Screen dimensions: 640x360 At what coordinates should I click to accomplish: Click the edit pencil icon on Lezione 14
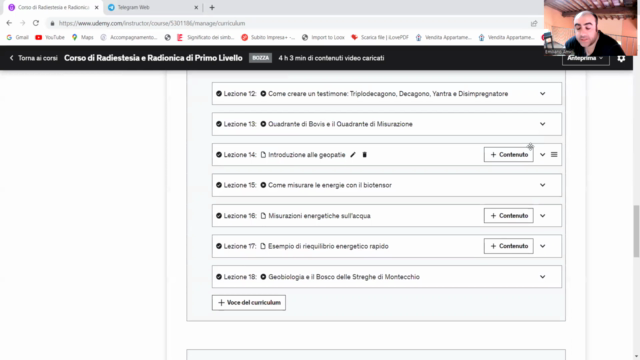[x=353, y=155]
